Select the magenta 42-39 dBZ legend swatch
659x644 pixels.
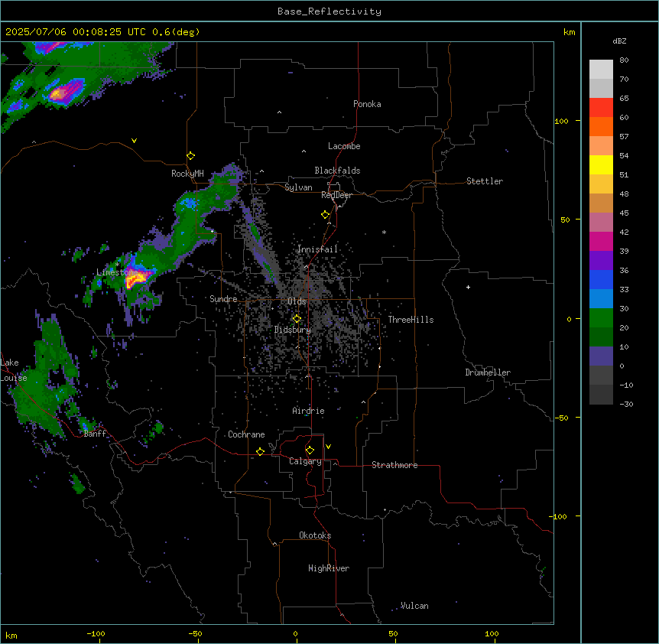point(601,241)
